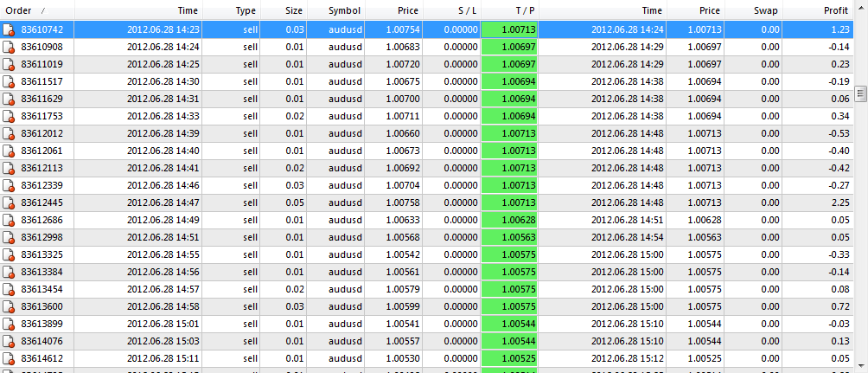Click open price 1.00530

coord(403,359)
